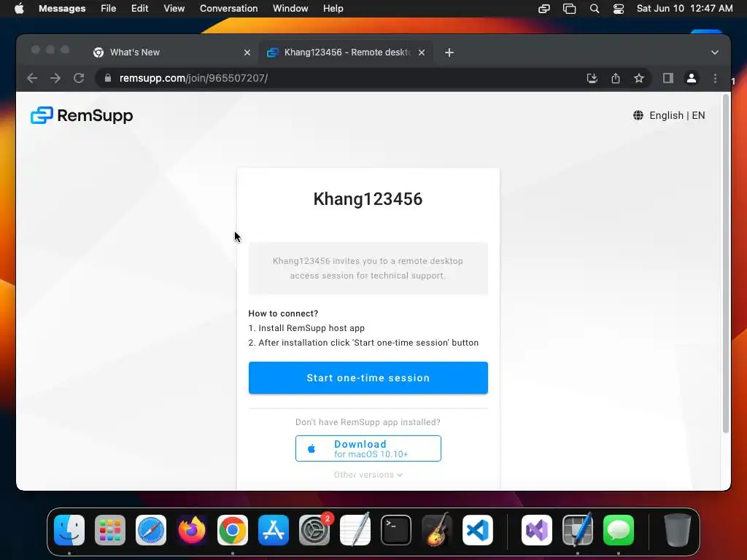Click the invitation message text box
This screenshot has height=560, width=747.
click(x=368, y=268)
